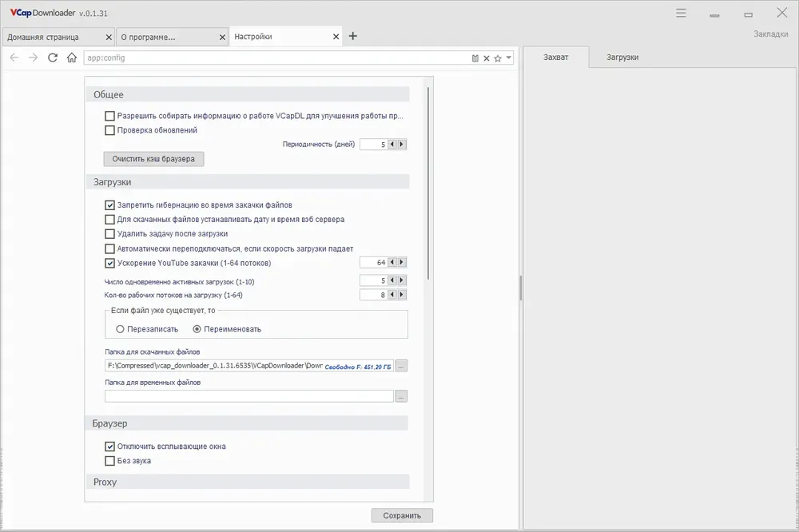This screenshot has width=799, height=532.
Task: Open the Захват panel tab
Action: tap(556, 57)
